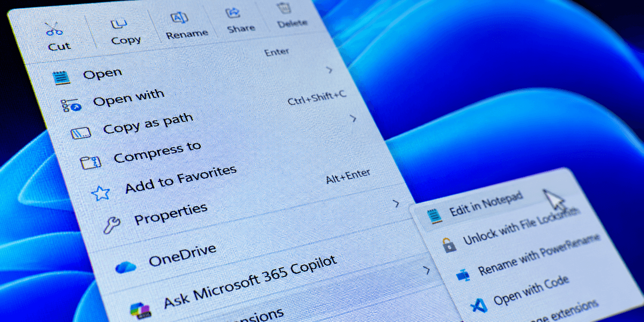Click the File Locksmith padlock icon
Image resolution: width=644 pixels, height=322 pixels.
[x=449, y=245]
